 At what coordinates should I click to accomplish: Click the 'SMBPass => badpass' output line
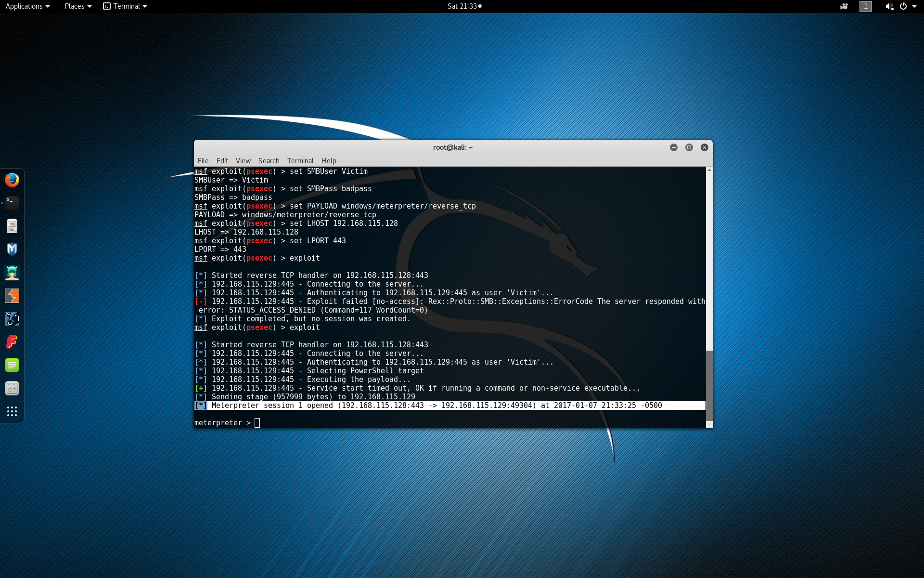point(233,197)
